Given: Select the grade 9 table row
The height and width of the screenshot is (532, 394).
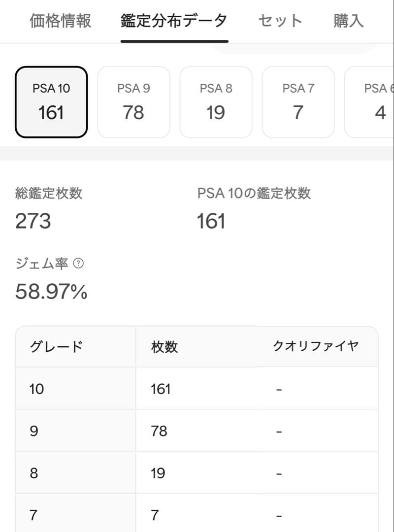Looking at the screenshot, I should coord(197,431).
